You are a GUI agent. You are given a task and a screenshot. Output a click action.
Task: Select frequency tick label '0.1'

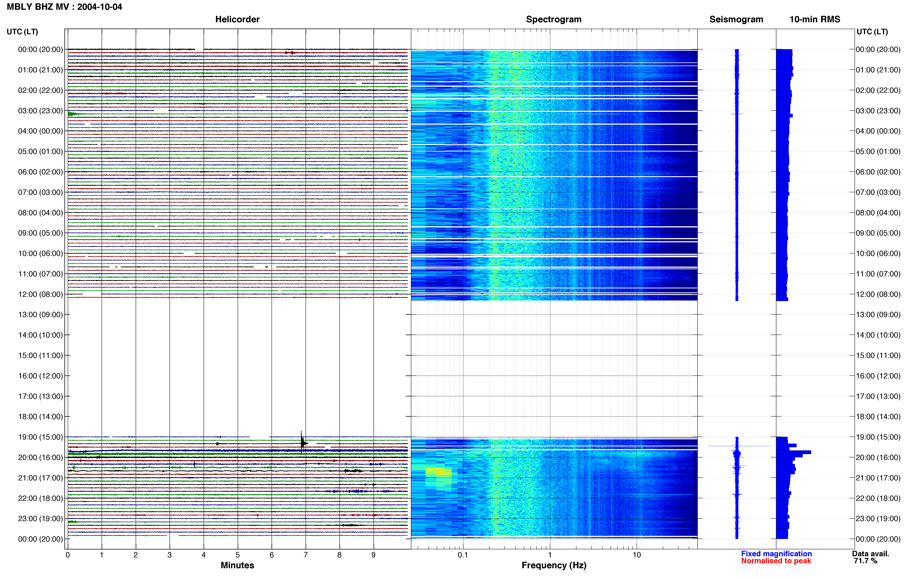(x=463, y=555)
